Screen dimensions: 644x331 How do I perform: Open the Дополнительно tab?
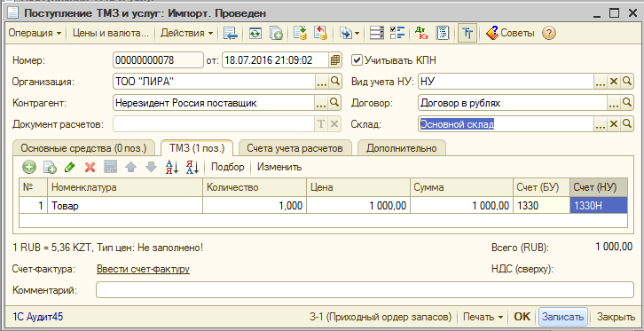(x=401, y=148)
